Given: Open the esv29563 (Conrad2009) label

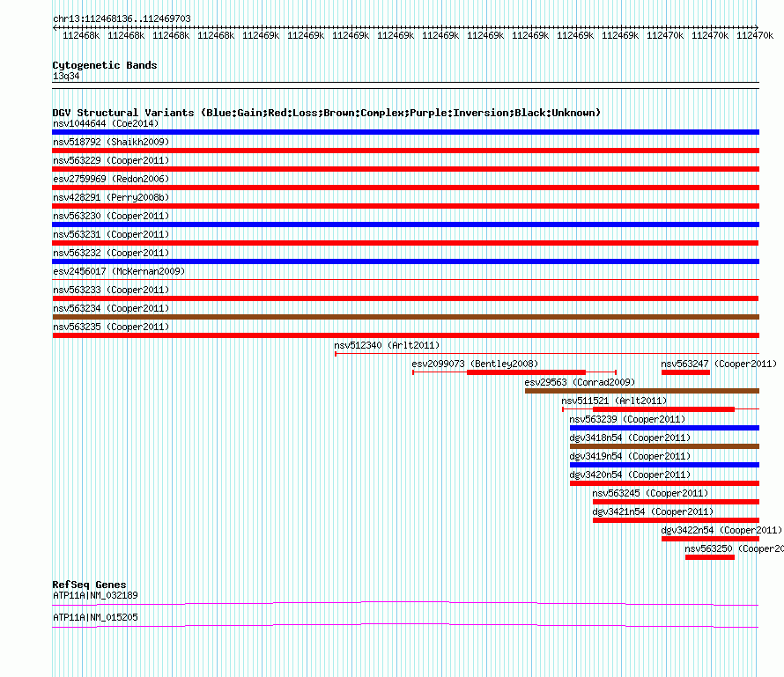Looking at the screenshot, I should [580, 382].
